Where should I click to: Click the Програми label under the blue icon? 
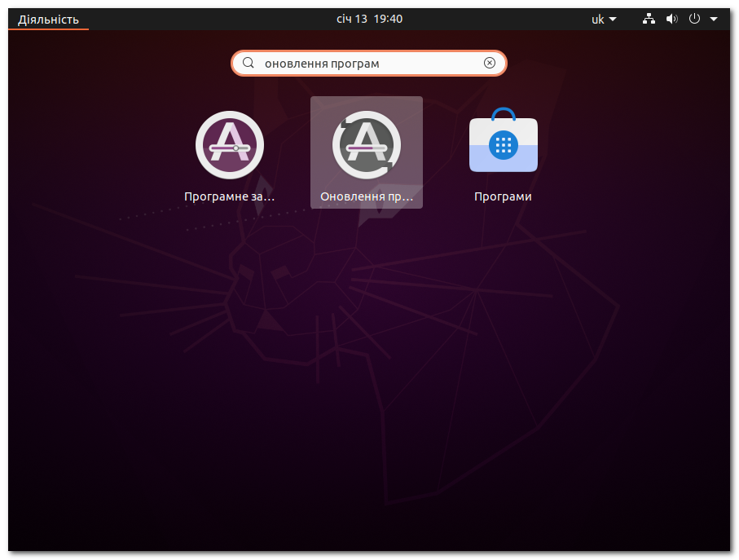click(x=503, y=196)
